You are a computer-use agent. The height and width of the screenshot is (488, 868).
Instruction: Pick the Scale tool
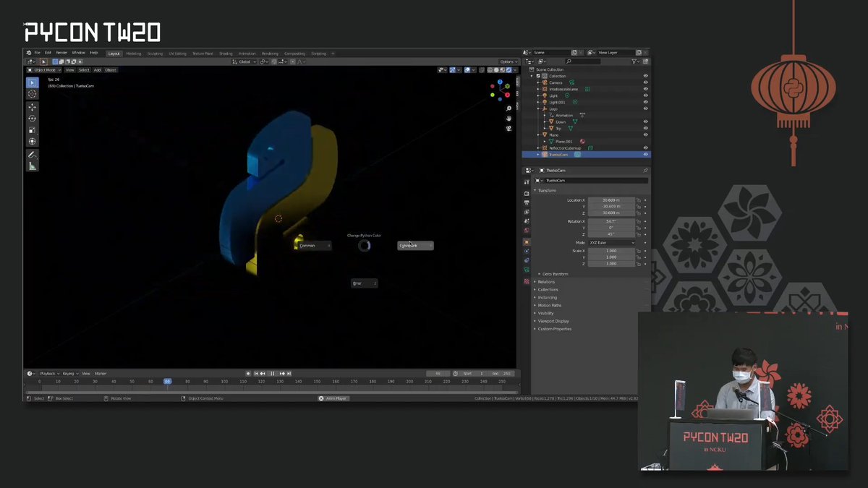[32, 130]
